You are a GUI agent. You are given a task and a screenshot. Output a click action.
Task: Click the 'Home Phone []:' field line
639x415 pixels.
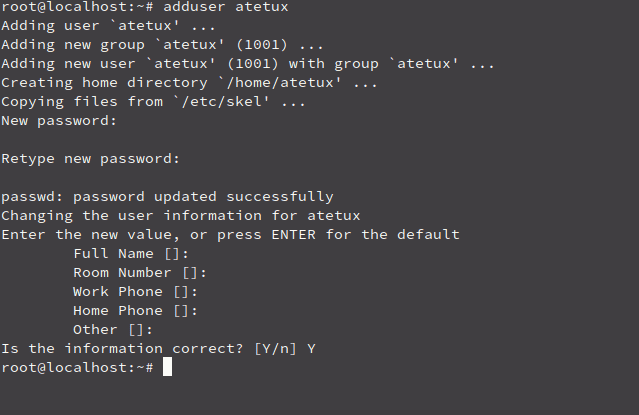point(135,311)
